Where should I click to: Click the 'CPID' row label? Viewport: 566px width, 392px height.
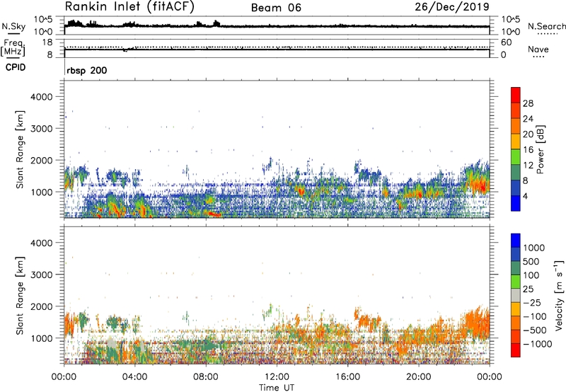tap(16, 67)
